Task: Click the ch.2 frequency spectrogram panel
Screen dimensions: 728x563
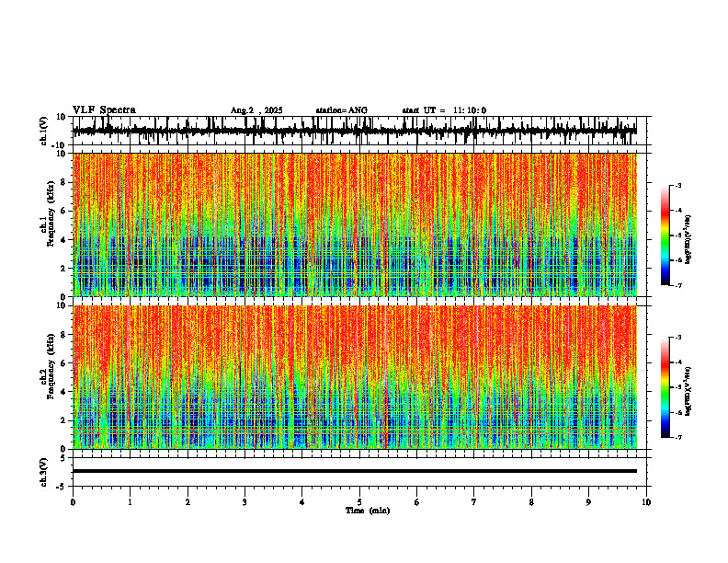Action: pyautogui.click(x=355, y=377)
